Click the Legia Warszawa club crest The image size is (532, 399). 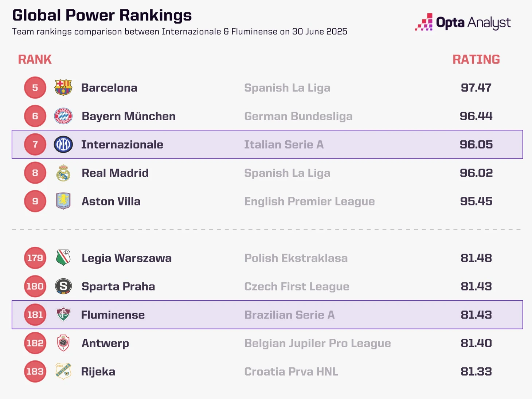point(63,258)
